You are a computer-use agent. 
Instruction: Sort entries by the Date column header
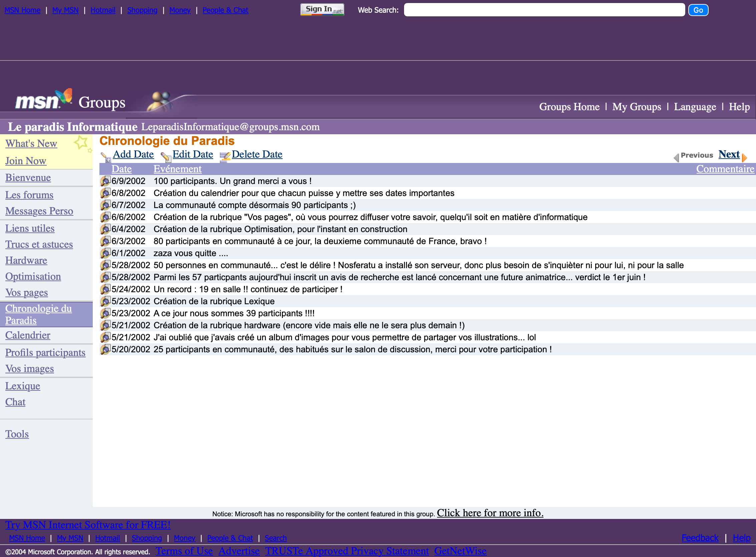click(x=121, y=169)
